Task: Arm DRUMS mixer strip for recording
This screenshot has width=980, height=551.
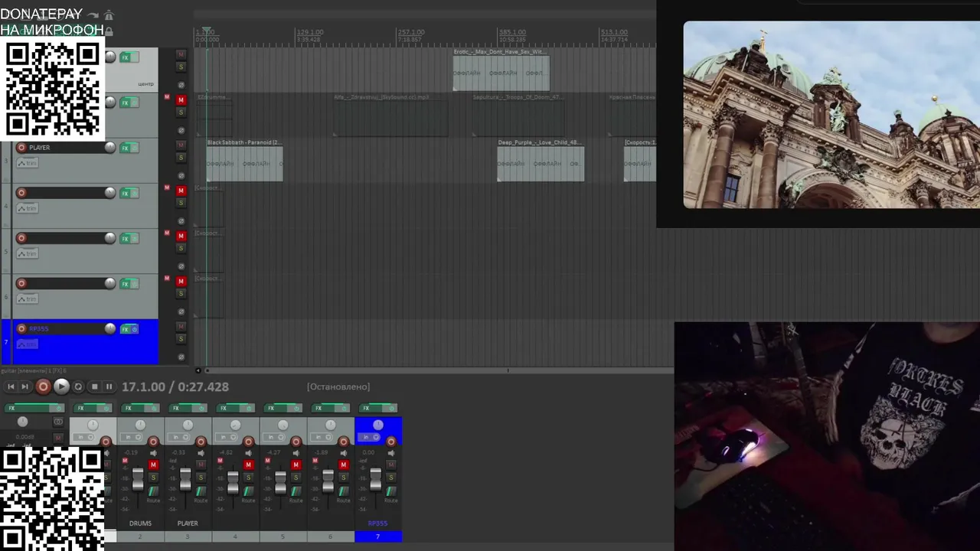Action: point(153,442)
